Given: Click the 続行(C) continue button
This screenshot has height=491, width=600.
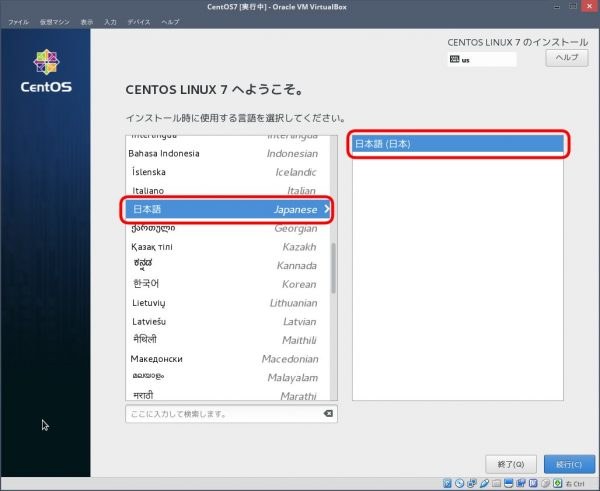Looking at the screenshot, I should 569,464.
